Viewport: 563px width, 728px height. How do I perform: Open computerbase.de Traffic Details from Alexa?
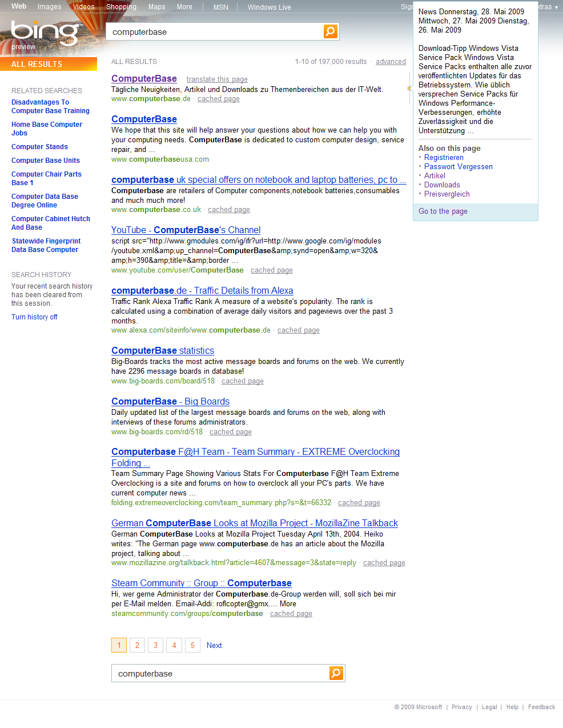(202, 290)
